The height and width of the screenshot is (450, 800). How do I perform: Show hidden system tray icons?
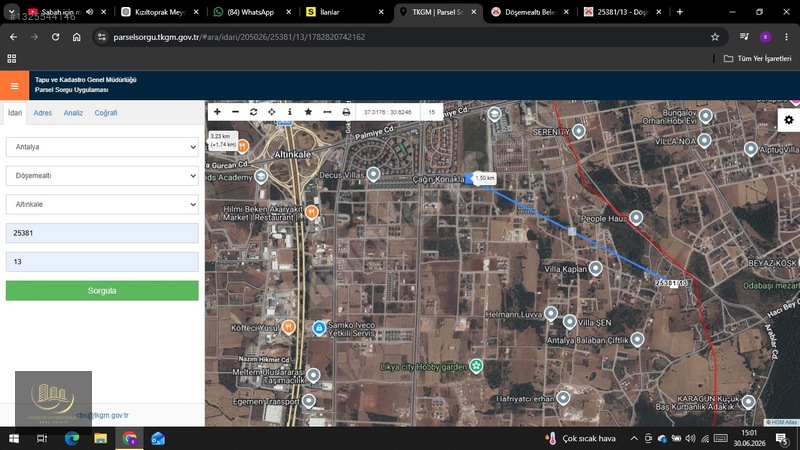(634, 438)
